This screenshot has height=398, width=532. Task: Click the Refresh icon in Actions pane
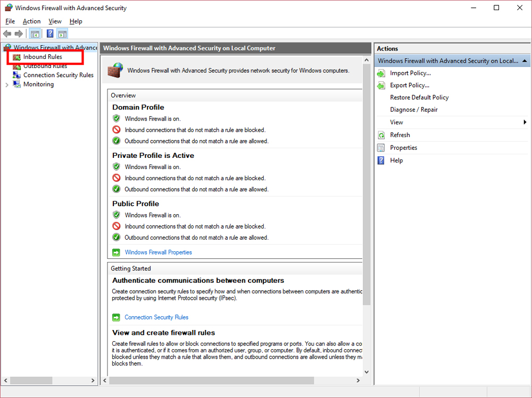point(381,135)
